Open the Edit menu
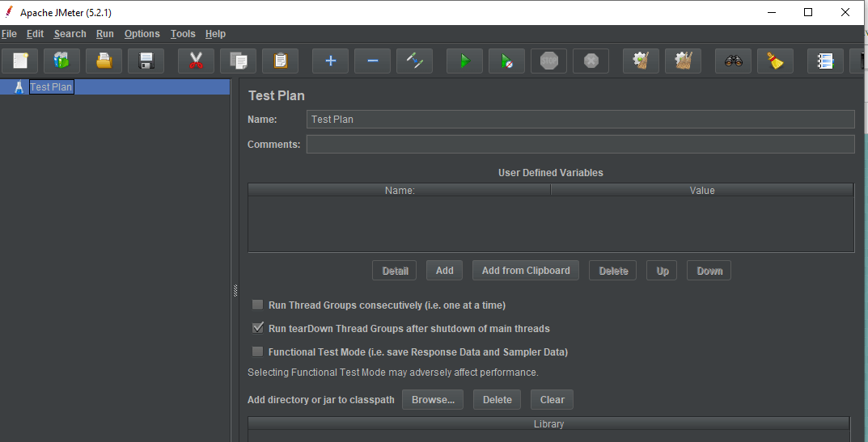This screenshot has height=442, width=868. coord(35,34)
